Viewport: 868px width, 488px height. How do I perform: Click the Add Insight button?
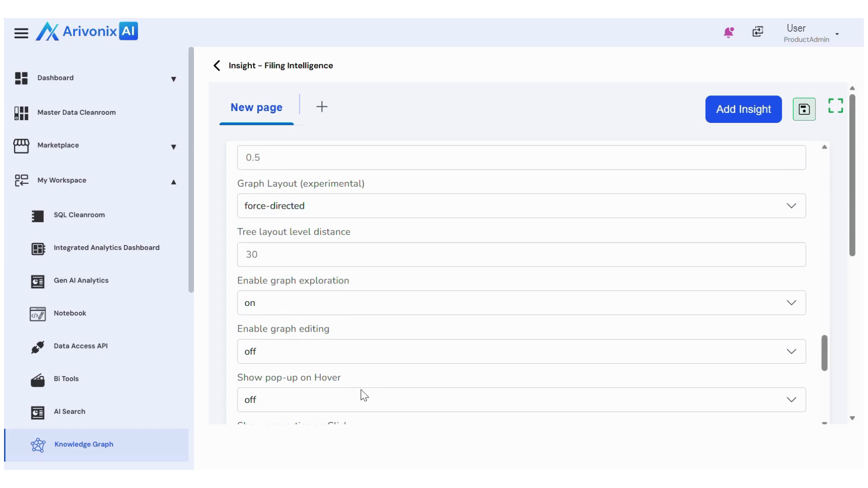click(x=743, y=109)
